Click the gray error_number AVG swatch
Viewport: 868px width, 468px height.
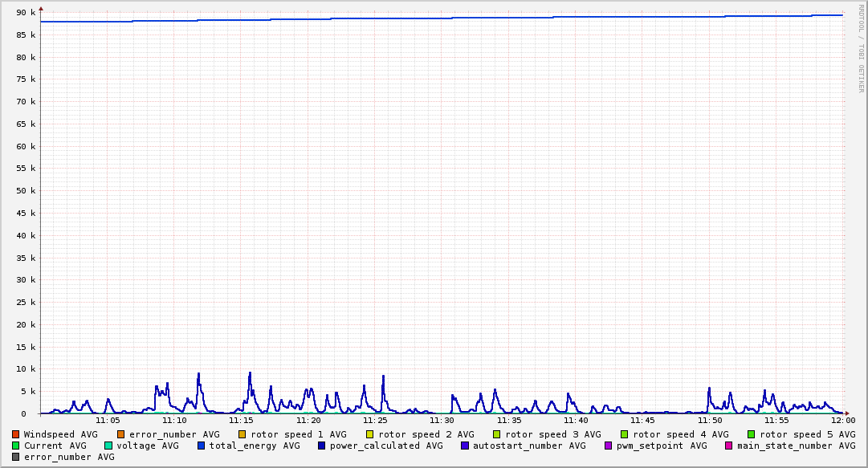[x=16, y=457]
